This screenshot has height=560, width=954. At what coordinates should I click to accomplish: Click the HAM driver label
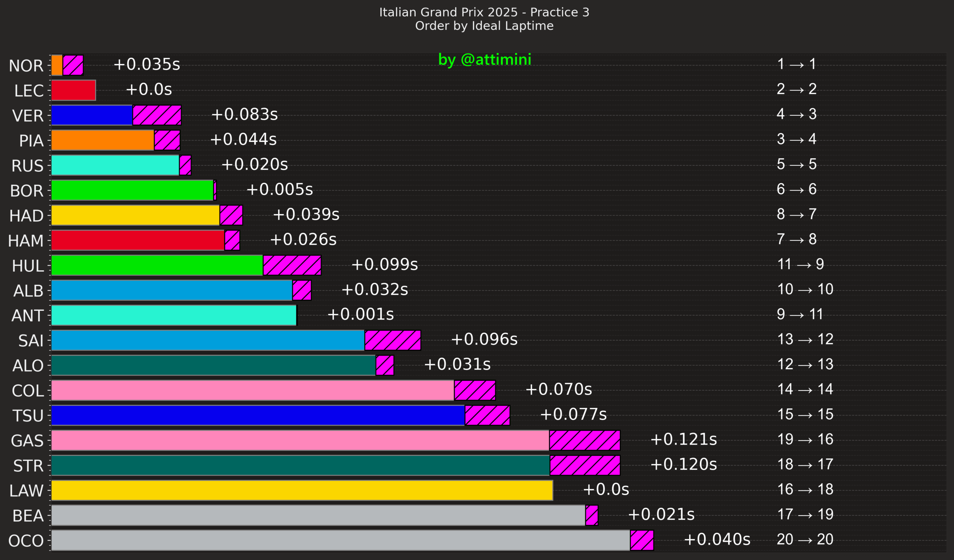[26, 241]
